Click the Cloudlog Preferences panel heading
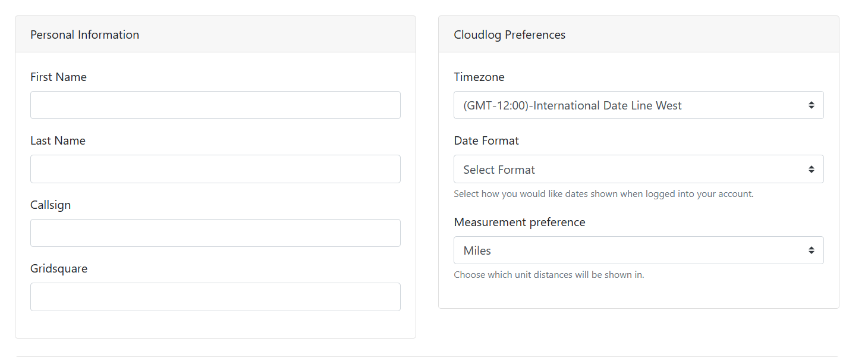 510,35
